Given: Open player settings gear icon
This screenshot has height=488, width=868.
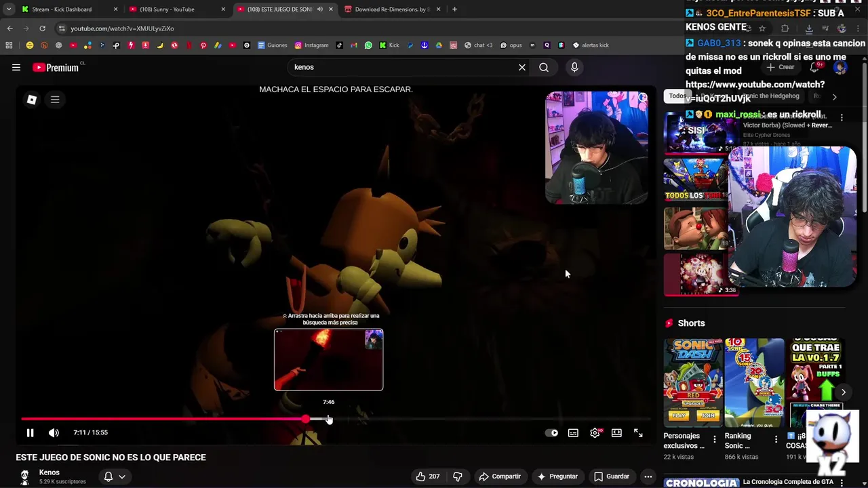Looking at the screenshot, I should pos(595,432).
